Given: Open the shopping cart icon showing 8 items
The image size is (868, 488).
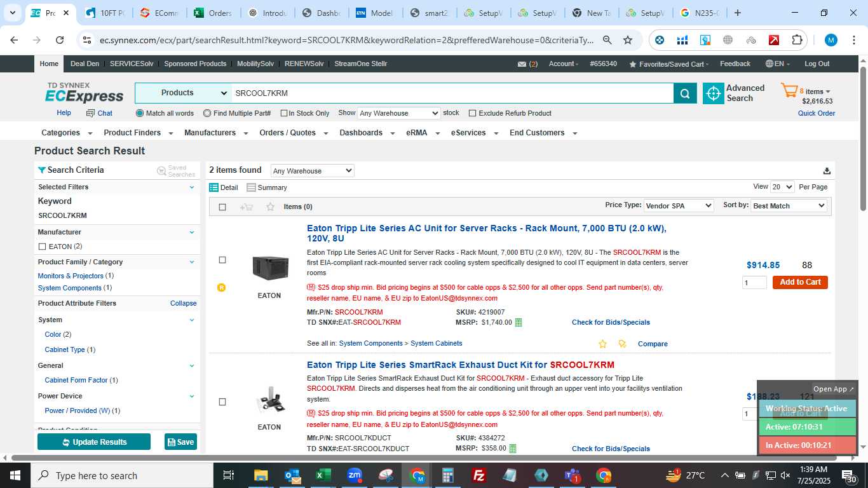Looking at the screenshot, I should [789, 90].
